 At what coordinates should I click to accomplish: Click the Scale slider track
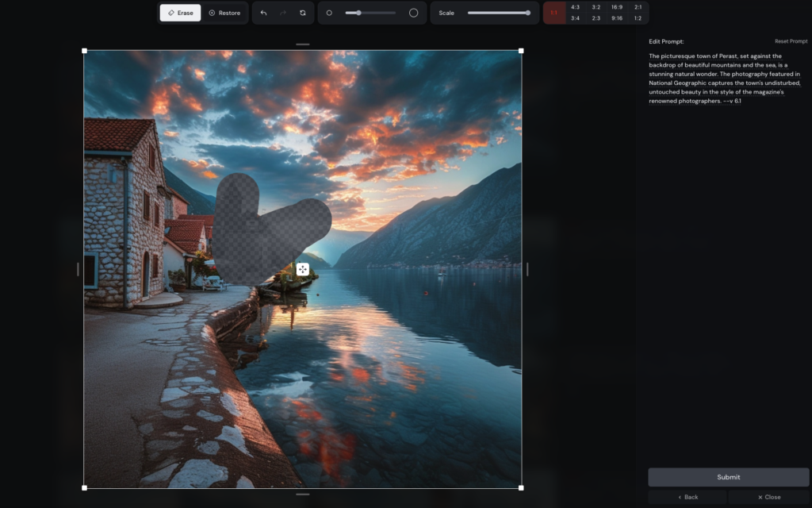pos(498,13)
